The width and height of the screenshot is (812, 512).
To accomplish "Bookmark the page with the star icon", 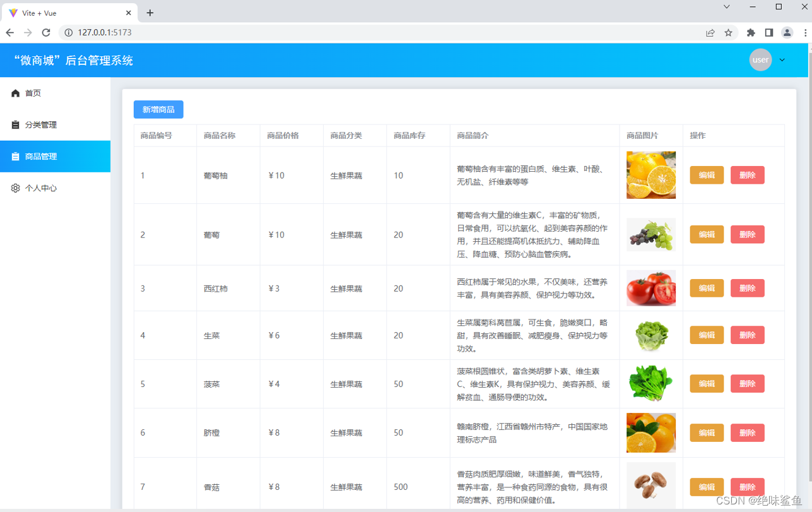I will (x=729, y=32).
